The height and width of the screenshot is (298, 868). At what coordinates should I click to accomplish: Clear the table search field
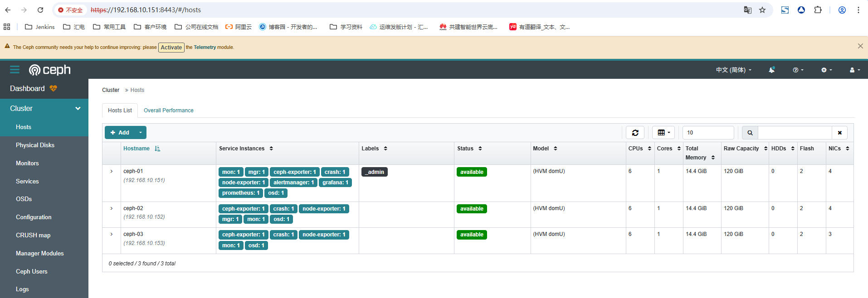pos(839,133)
